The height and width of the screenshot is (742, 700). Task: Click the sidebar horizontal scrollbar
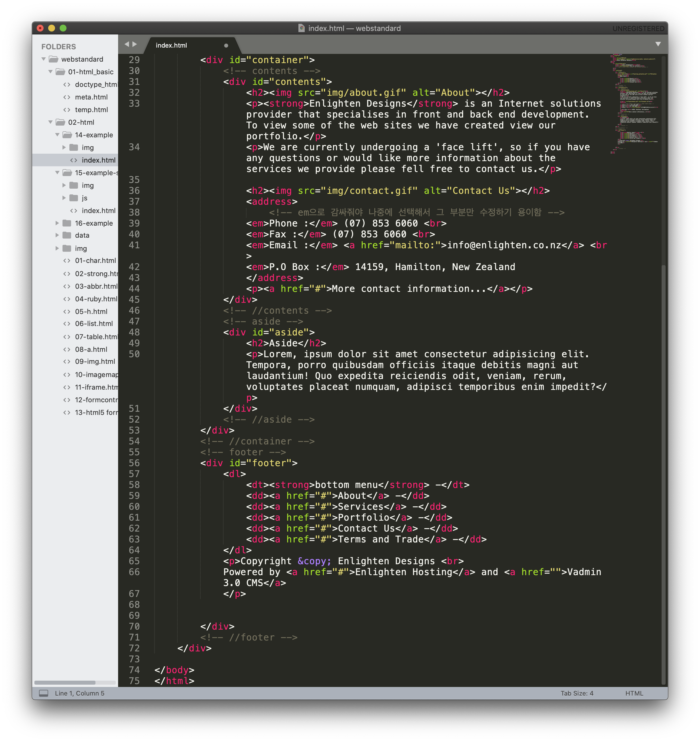click(65, 682)
